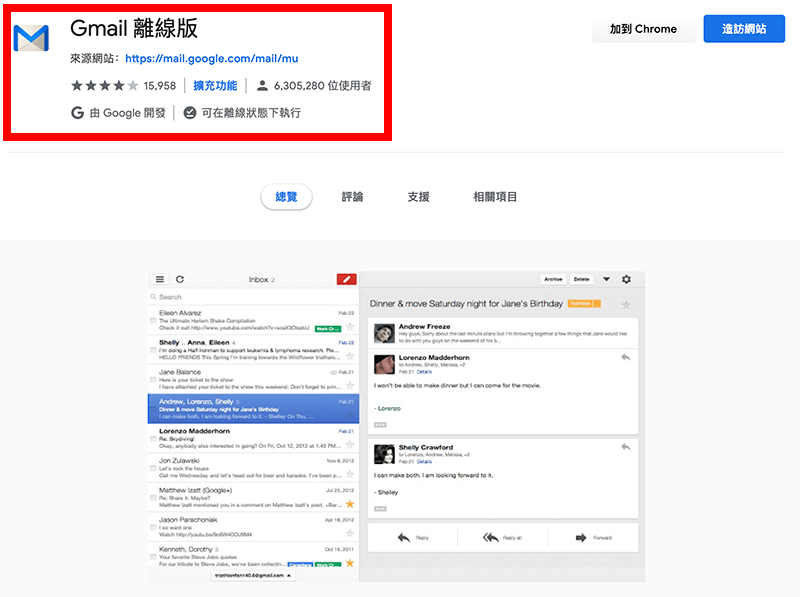800x597 pixels.
Task: Click Lorenzo Madderhorn's avatar in conversation
Action: point(384,364)
